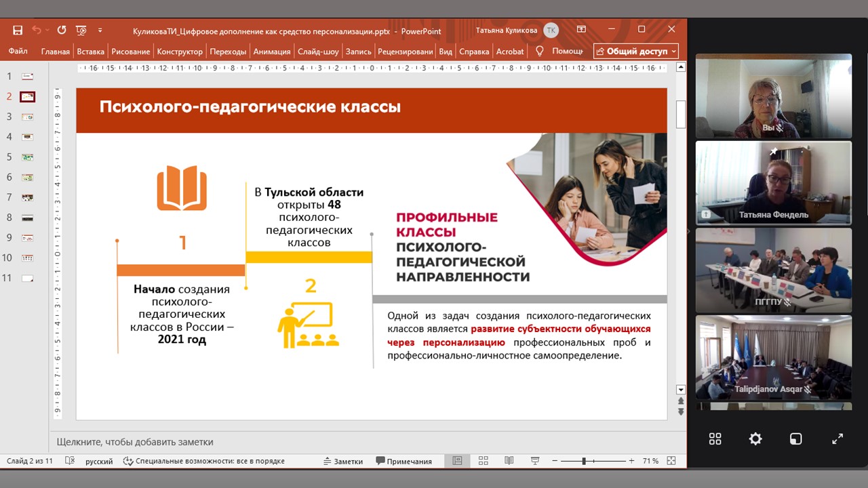This screenshot has width=868, height=488.
Task: Open the Вставка ribbon tab
Action: coord(90,52)
